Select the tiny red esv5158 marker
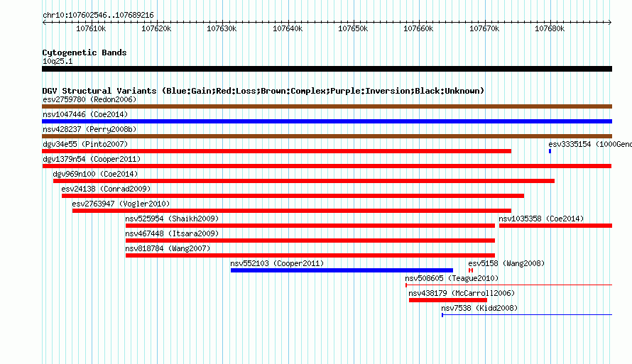 [x=470, y=270]
